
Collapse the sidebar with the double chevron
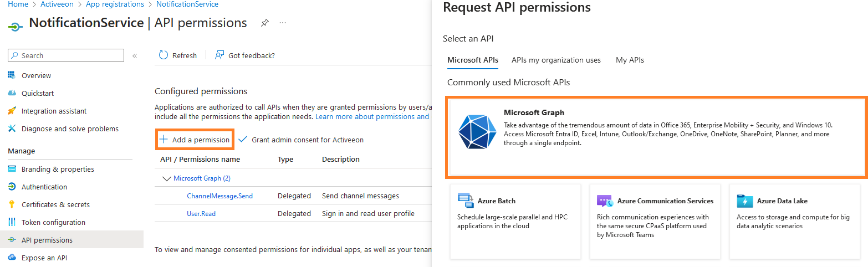pos(134,56)
